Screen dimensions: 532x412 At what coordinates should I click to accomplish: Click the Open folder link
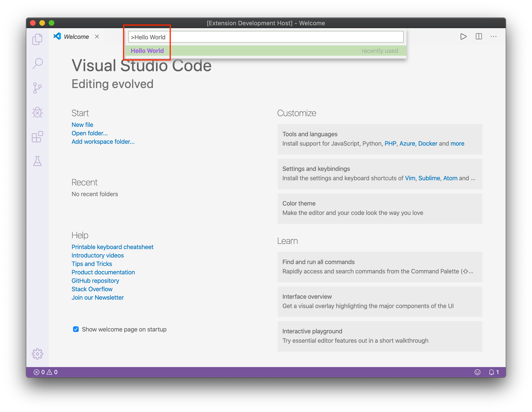89,133
